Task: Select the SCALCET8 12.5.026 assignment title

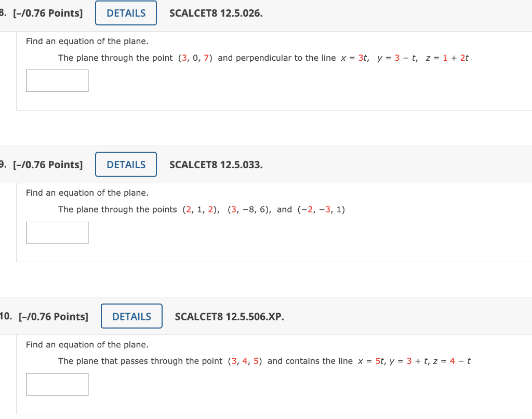Action: [x=216, y=13]
